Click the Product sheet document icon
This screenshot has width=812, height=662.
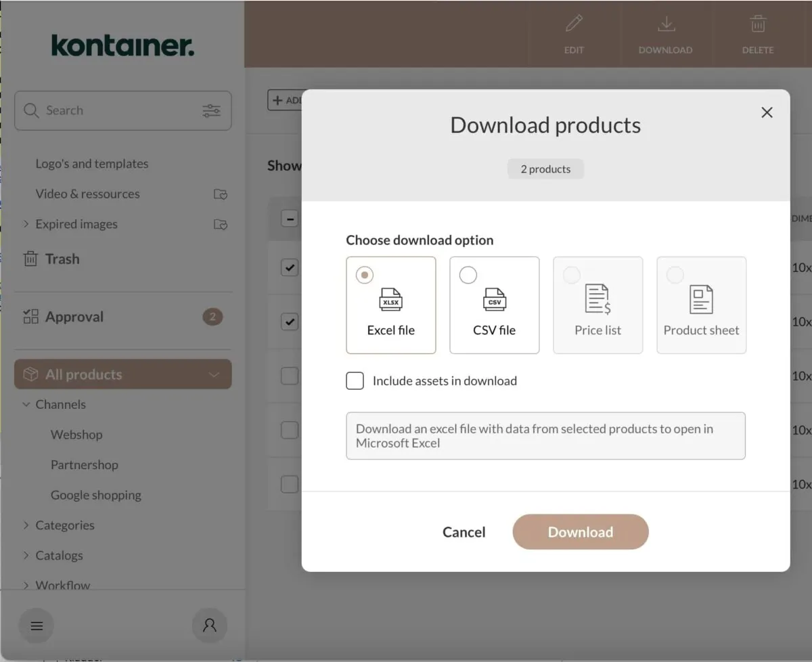pos(701,299)
